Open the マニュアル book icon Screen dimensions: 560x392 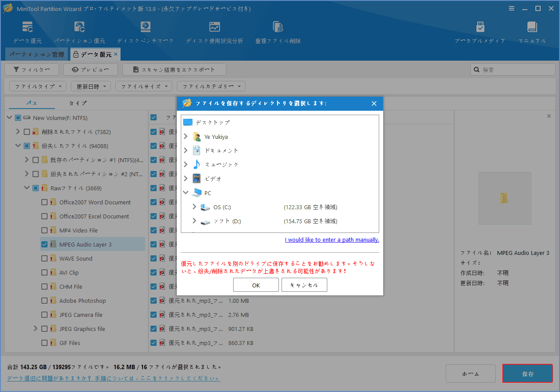pyautogui.click(x=532, y=27)
